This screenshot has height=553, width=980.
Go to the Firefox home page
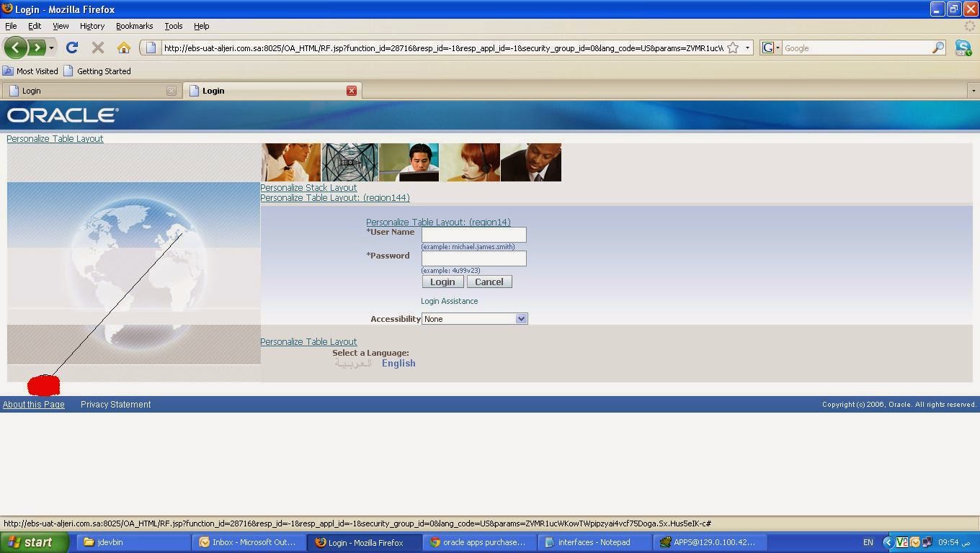pyautogui.click(x=124, y=48)
